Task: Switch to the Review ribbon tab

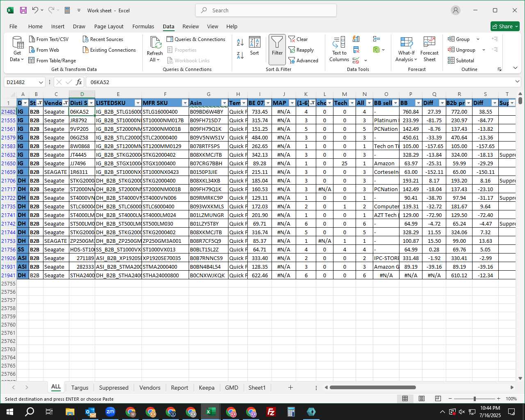Action: [x=191, y=26]
